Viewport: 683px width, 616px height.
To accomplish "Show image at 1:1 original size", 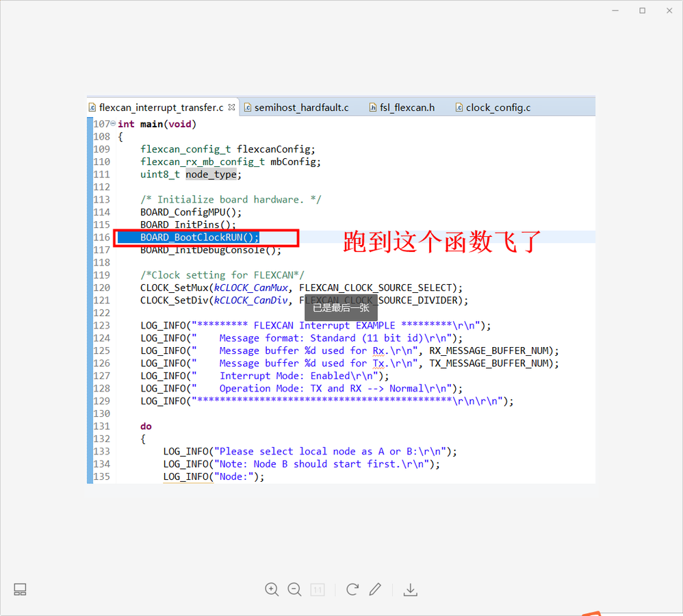I will [x=318, y=590].
